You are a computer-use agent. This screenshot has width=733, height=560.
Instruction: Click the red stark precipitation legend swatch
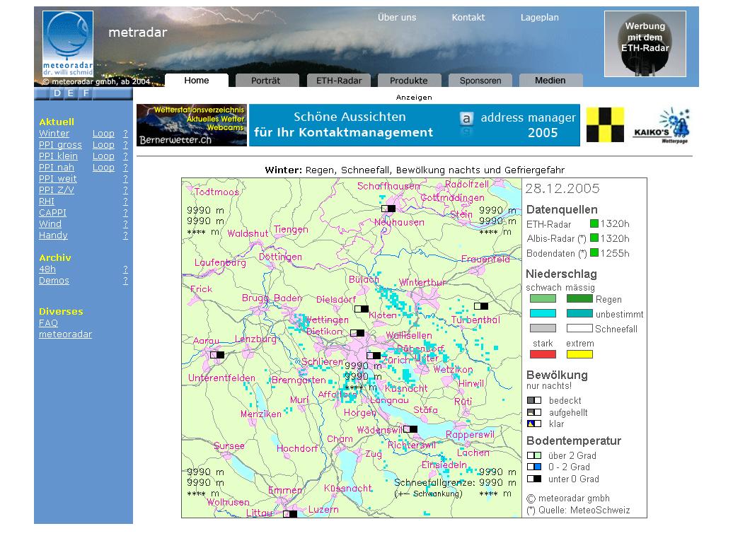[x=543, y=354]
